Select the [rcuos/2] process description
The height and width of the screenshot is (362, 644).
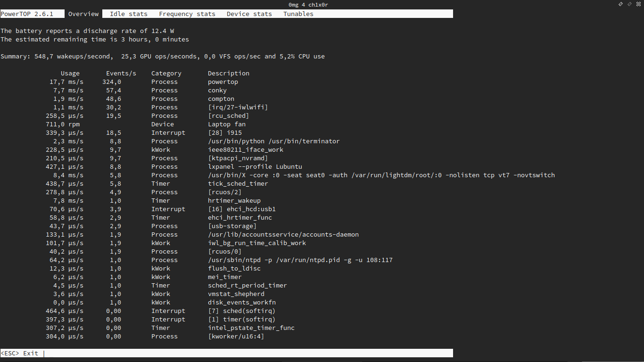(x=225, y=192)
